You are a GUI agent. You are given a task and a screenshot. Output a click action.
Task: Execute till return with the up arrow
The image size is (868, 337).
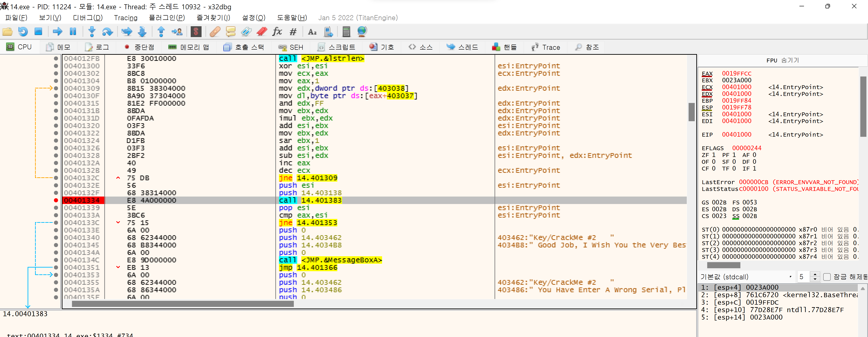coord(161,32)
